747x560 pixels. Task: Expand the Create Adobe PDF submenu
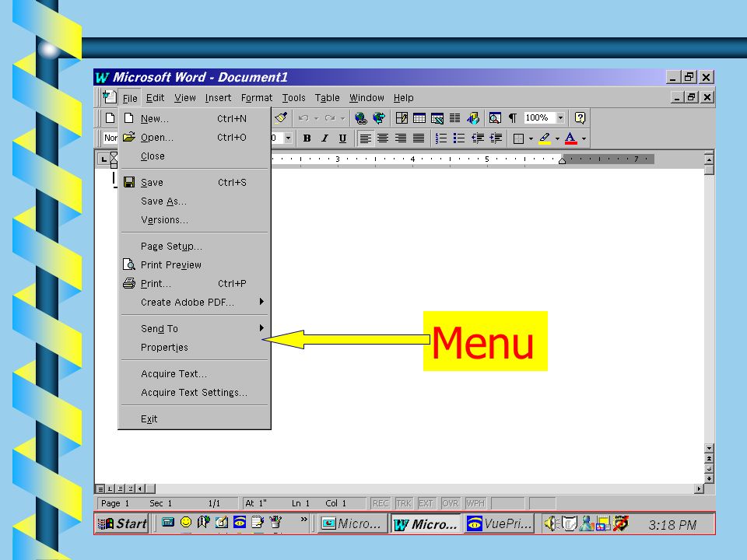[x=261, y=302]
